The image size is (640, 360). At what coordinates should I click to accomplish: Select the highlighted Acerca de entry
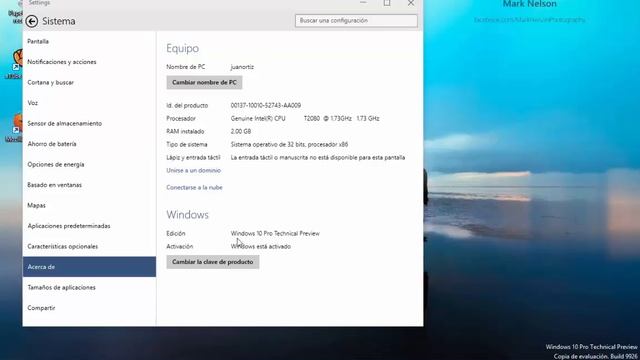pos(89,267)
